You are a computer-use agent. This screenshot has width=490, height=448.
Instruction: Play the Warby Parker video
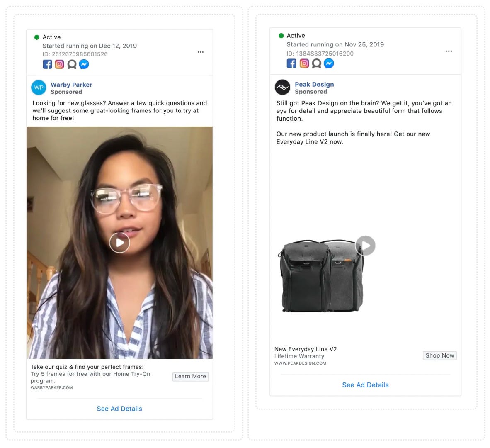120,243
